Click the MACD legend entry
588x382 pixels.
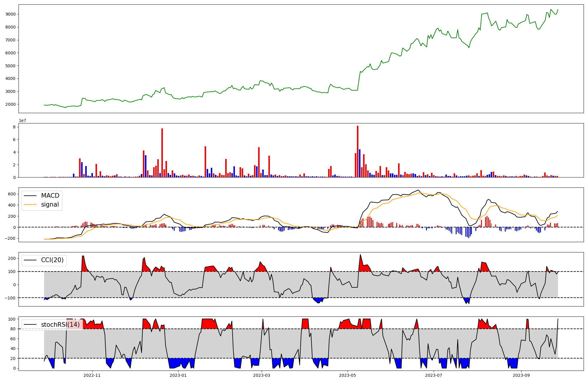(x=50, y=196)
